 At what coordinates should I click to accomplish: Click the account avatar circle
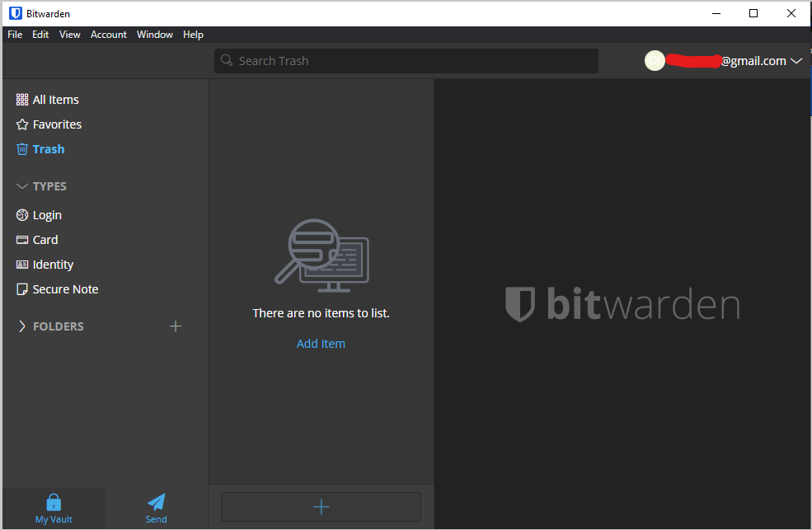click(655, 60)
